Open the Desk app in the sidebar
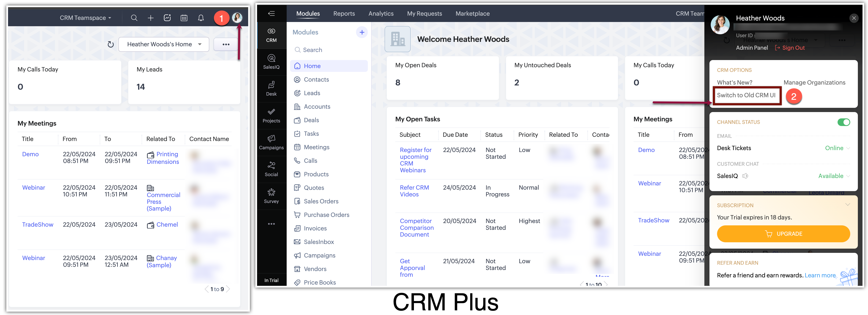The height and width of the screenshot is (315, 868). tap(271, 89)
